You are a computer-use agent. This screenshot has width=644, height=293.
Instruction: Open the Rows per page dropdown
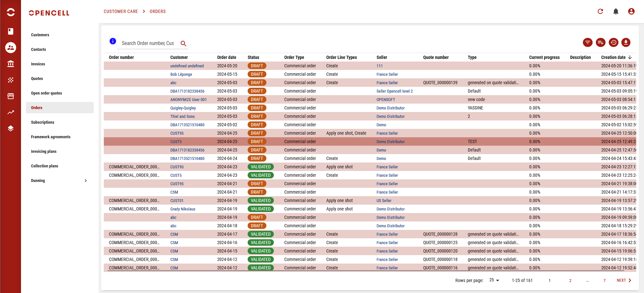(x=494, y=280)
